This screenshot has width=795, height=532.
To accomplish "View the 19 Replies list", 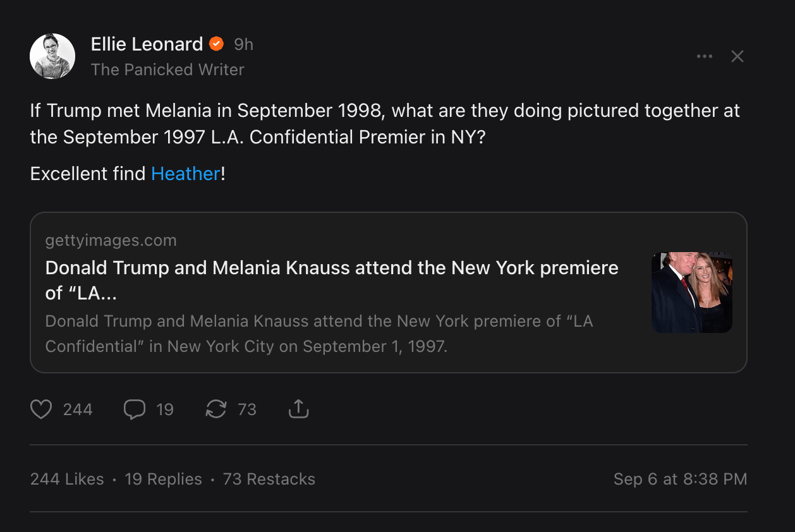I will (163, 479).
